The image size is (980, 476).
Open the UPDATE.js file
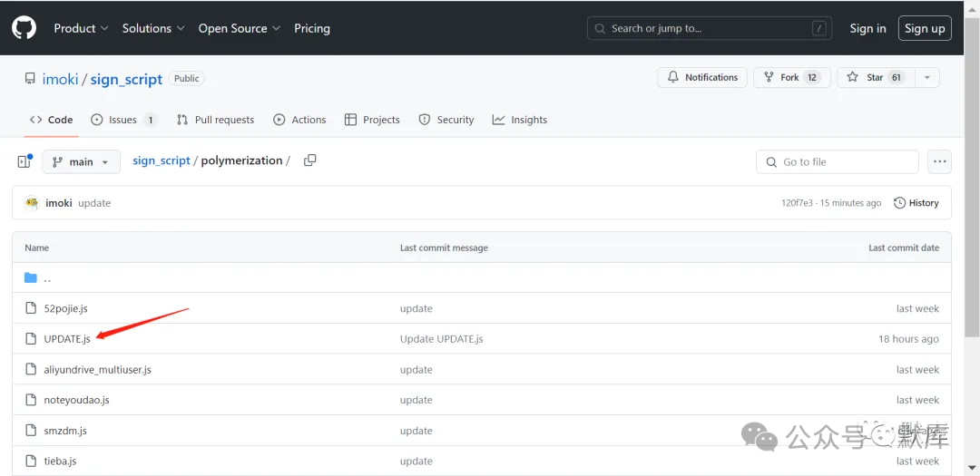(x=67, y=338)
